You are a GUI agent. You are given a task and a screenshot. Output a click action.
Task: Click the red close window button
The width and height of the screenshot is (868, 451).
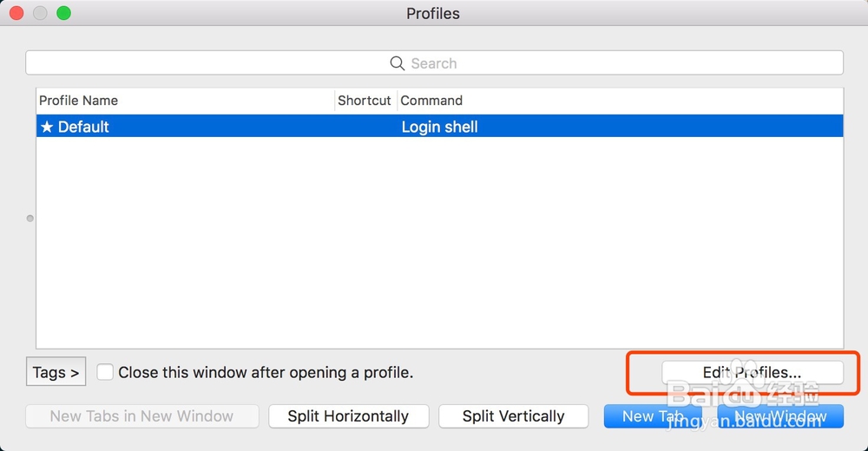[17, 14]
